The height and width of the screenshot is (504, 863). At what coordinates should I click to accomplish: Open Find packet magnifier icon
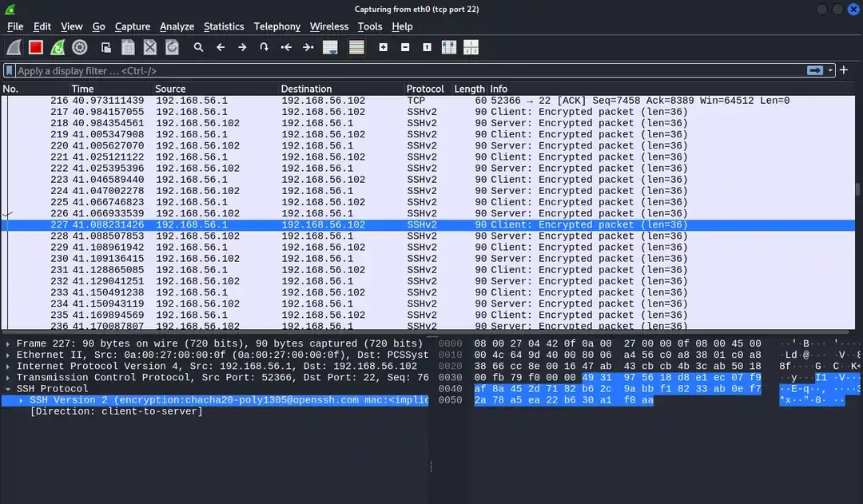pyautogui.click(x=199, y=47)
